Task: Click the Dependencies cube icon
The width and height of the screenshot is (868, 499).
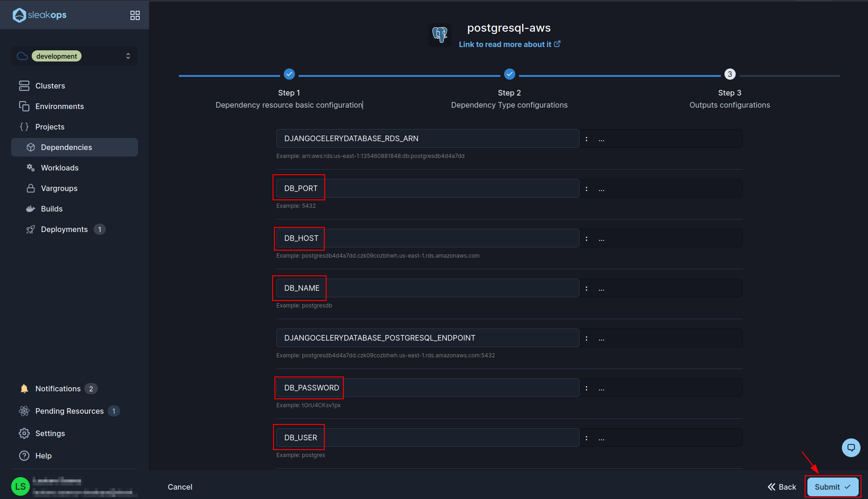Action: click(31, 147)
